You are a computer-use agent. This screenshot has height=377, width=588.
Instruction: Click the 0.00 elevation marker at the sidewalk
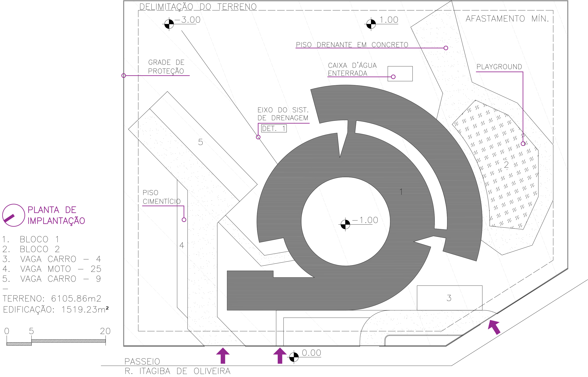pos(294,357)
